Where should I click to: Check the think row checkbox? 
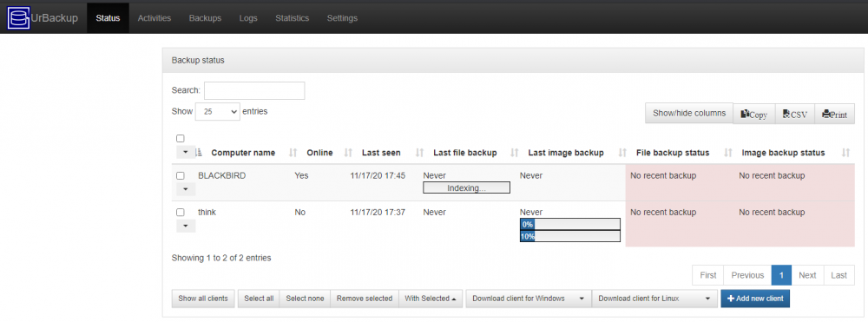180,213
